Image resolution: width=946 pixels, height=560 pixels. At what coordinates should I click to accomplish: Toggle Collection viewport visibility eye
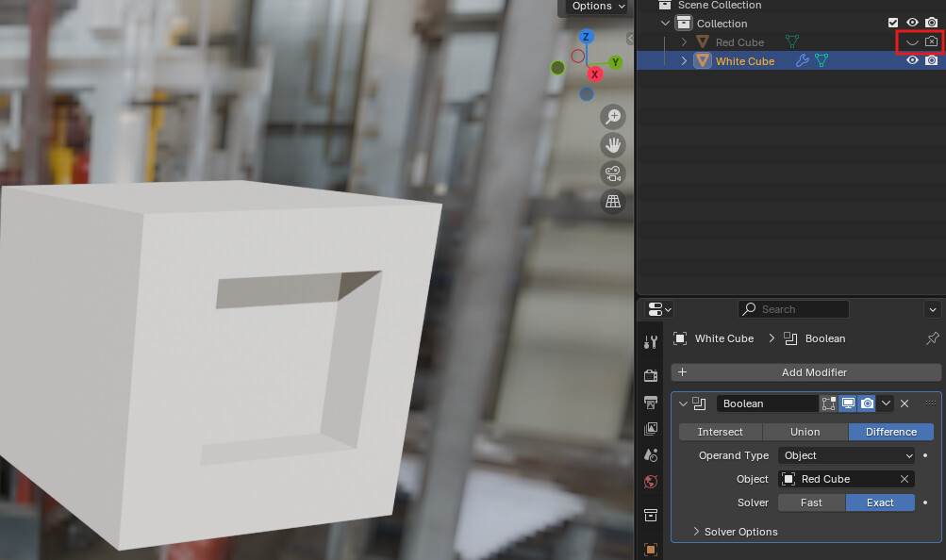pos(912,23)
